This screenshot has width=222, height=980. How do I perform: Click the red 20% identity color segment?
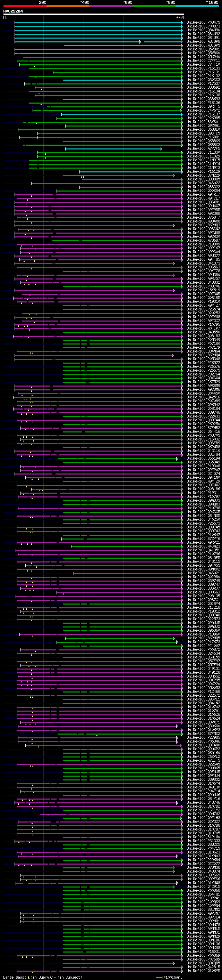(x=25, y=7)
